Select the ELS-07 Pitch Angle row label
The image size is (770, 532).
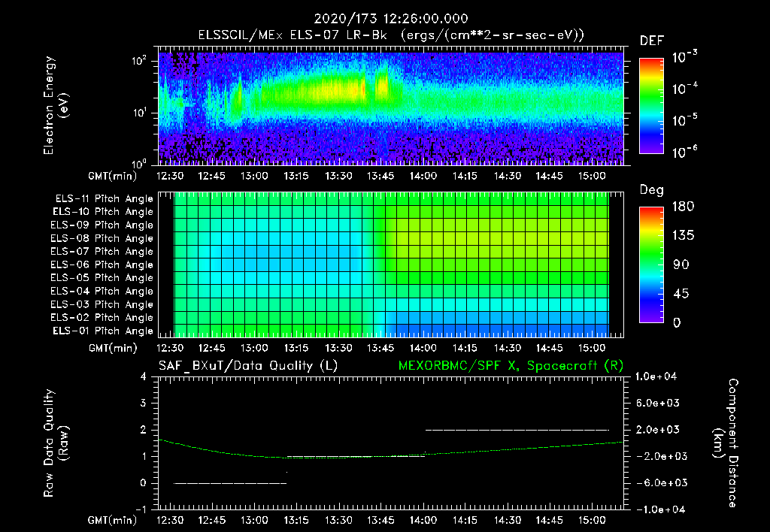102,251
